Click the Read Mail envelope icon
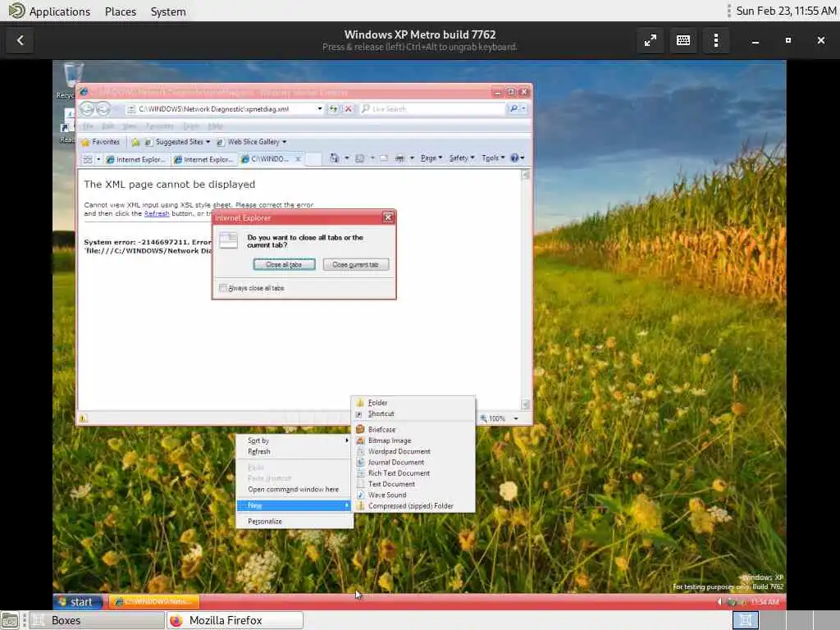This screenshot has height=630, width=840. pos(384,158)
